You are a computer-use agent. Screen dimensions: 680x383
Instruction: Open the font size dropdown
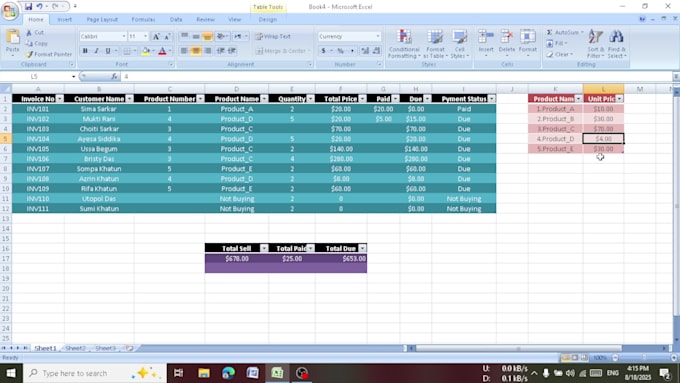(x=145, y=36)
